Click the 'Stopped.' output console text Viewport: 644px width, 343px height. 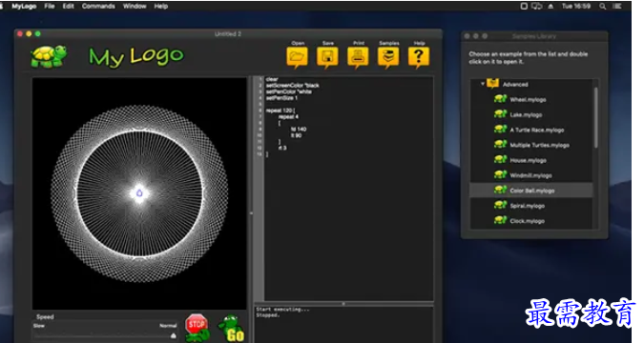point(268,315)
